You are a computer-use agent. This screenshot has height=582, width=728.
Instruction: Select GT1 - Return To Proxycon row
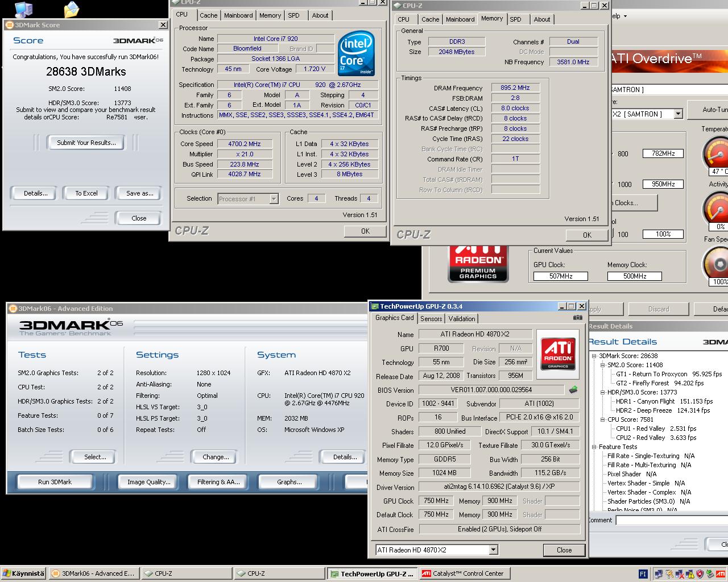669,374
